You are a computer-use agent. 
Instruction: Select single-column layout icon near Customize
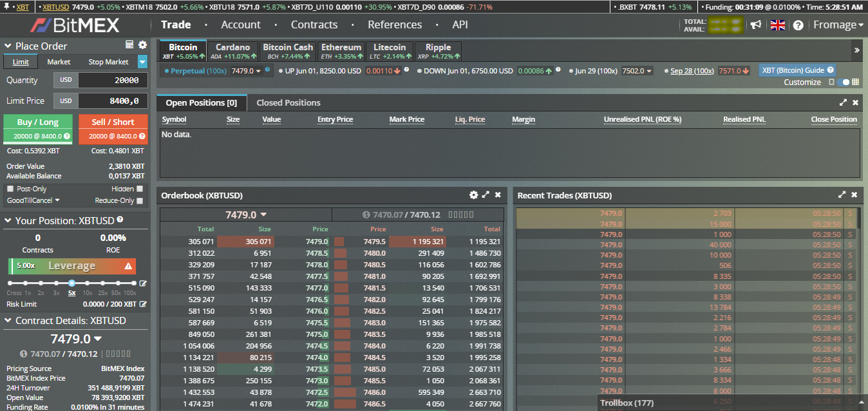tap(831, 82)
